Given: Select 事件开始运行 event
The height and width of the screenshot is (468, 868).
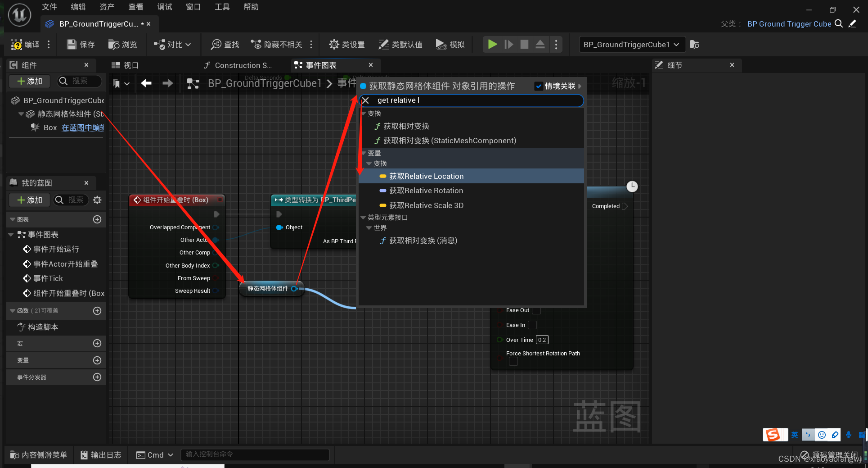Looking at the screenshot, I should [56, 249].
